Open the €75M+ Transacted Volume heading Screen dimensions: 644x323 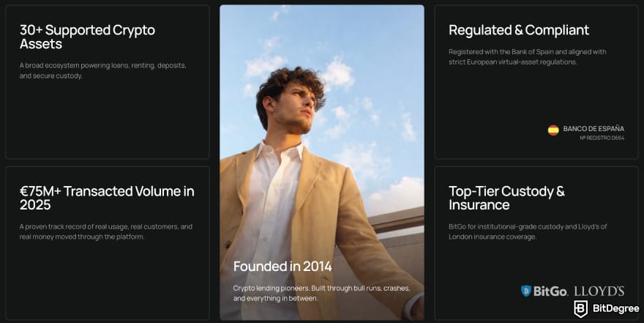tap(107, 198)
